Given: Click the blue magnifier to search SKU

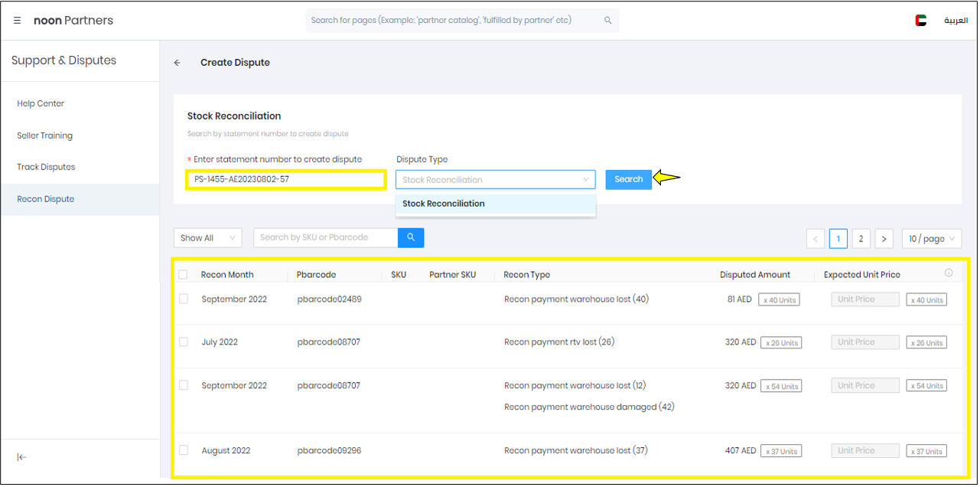Looking at the screenshot, I should [x=411, y=237].
